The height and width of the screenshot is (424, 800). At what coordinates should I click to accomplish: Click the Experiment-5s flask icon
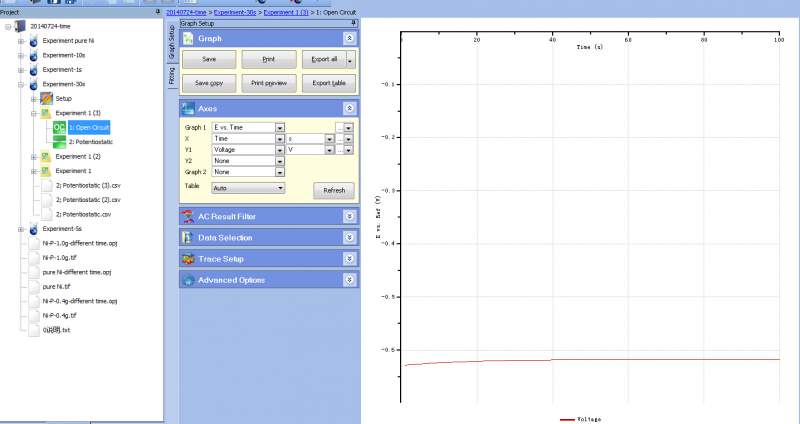(34, 229)
